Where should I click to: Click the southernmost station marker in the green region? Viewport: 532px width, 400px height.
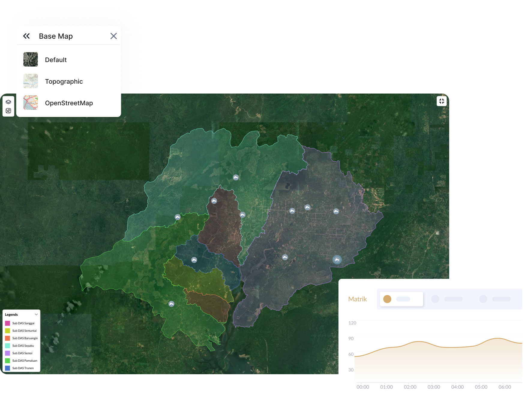coord(171,304)
